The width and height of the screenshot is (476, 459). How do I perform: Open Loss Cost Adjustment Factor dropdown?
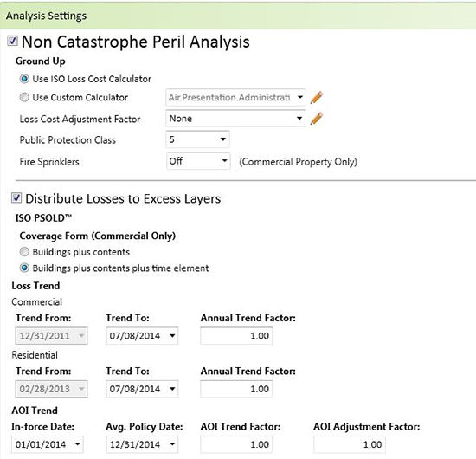pyautogui.click(x=235, y=119)
